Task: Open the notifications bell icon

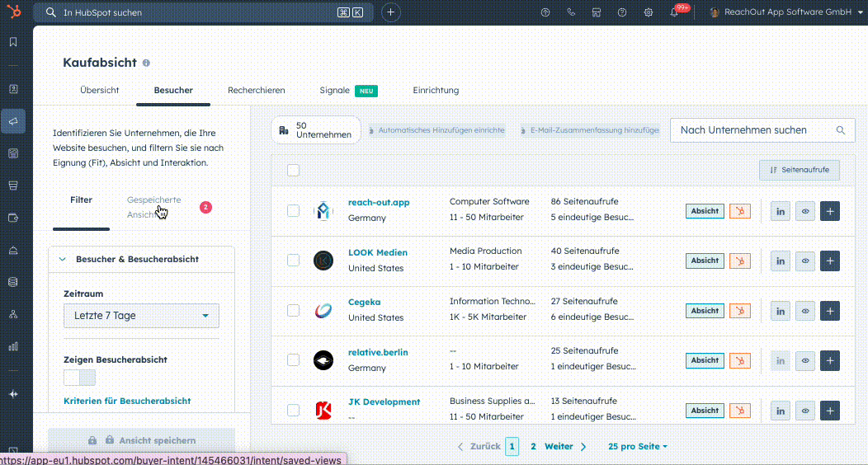Action: 674,12
